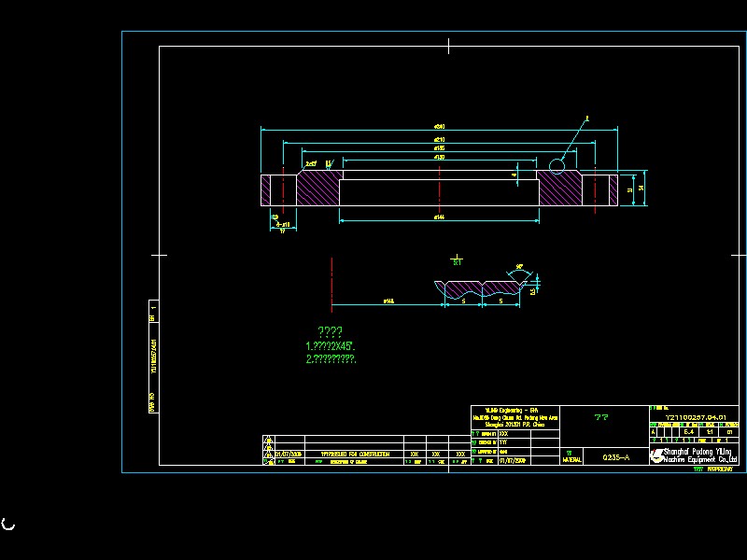Click the material cell showing Q235-A
The height and width of the screenshot is (560, 747).
(x=616, y=456)
